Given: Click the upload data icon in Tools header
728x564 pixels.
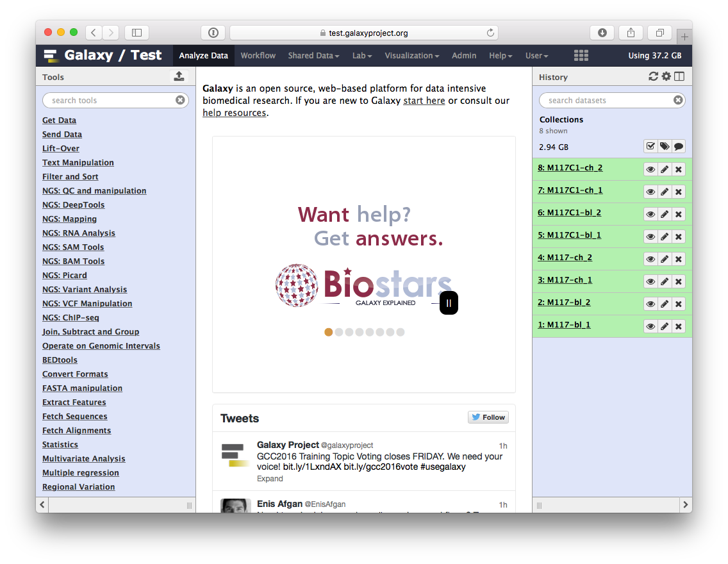Looking at the screenshot, I should [179, 76].
